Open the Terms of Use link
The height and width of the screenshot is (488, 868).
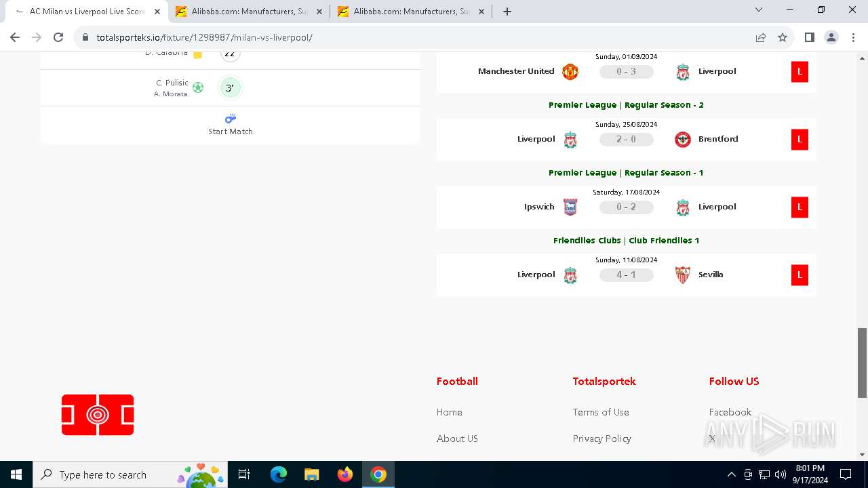click(601, 412)
